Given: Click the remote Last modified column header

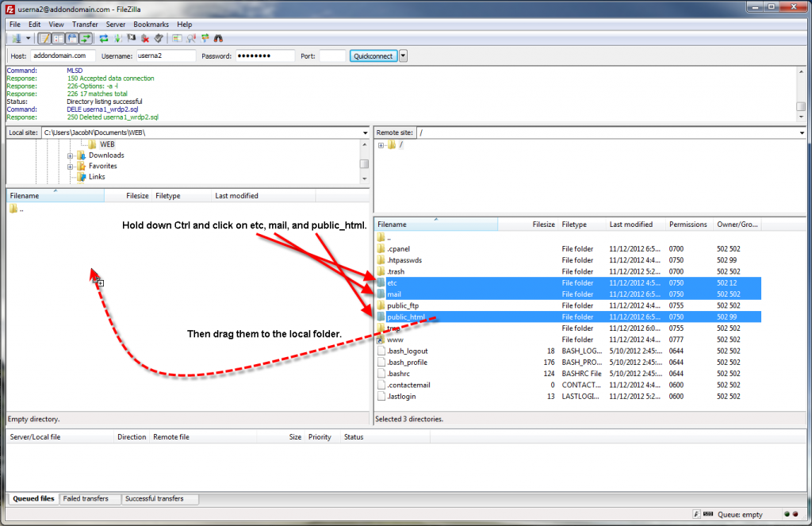Looking at the screenshot, I should pyautogui.click(x=631, y=225).
